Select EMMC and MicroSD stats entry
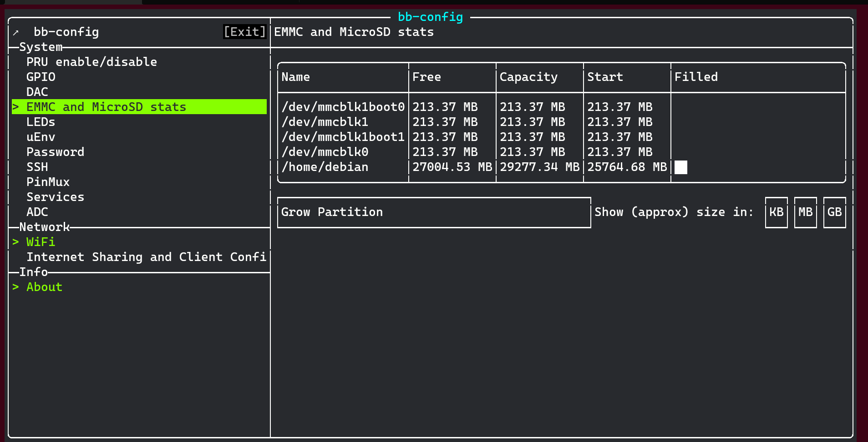 pos(106,107)
